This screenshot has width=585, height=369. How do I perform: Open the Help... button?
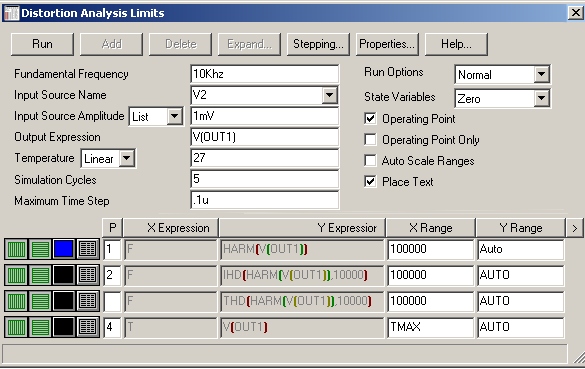pos(456,44)
